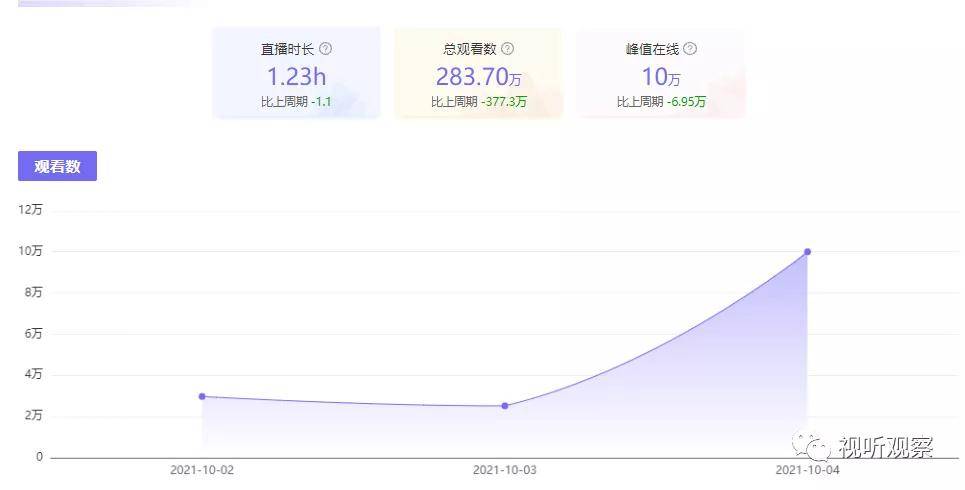The image size is (965, 490).
Task: Click the help icon beside 峰值在线
Action: (x=690, y=49)
